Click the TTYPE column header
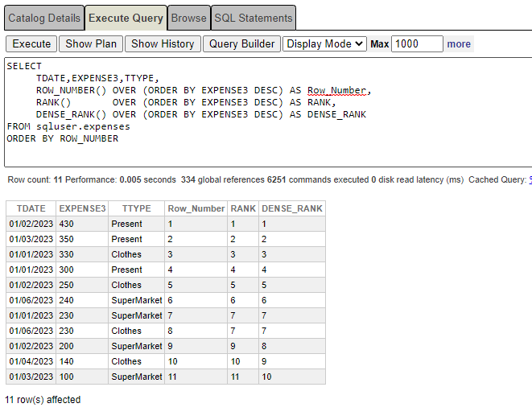 [x=136, y=208]
